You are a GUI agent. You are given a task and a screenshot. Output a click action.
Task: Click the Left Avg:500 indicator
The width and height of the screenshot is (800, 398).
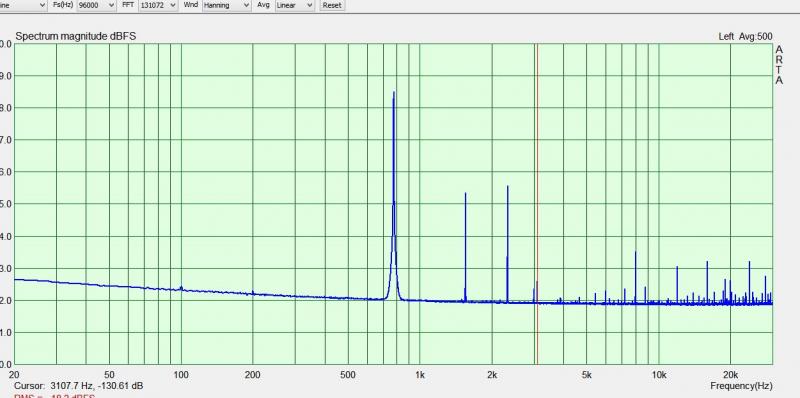(x=745, y=37)
